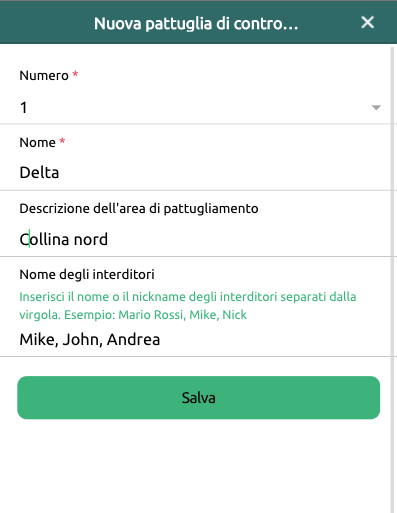Click the red asterisk beside Numero
The height and width of the screenshot is (513, 397).
click(75, 73)
